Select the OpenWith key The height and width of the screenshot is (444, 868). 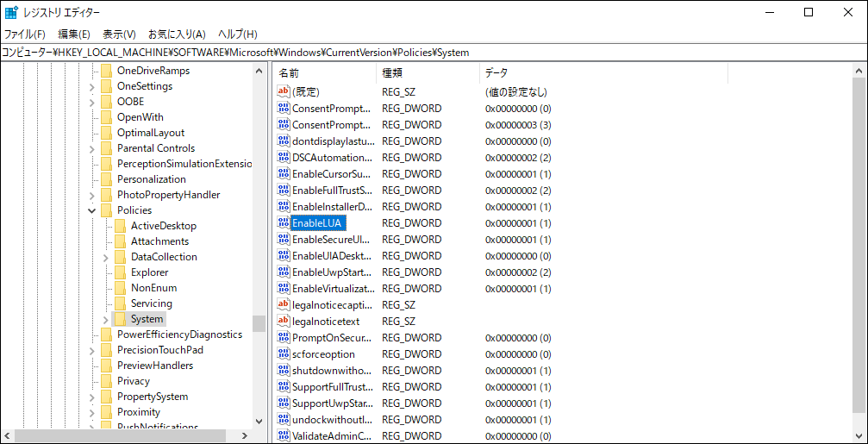coord(140,117)
